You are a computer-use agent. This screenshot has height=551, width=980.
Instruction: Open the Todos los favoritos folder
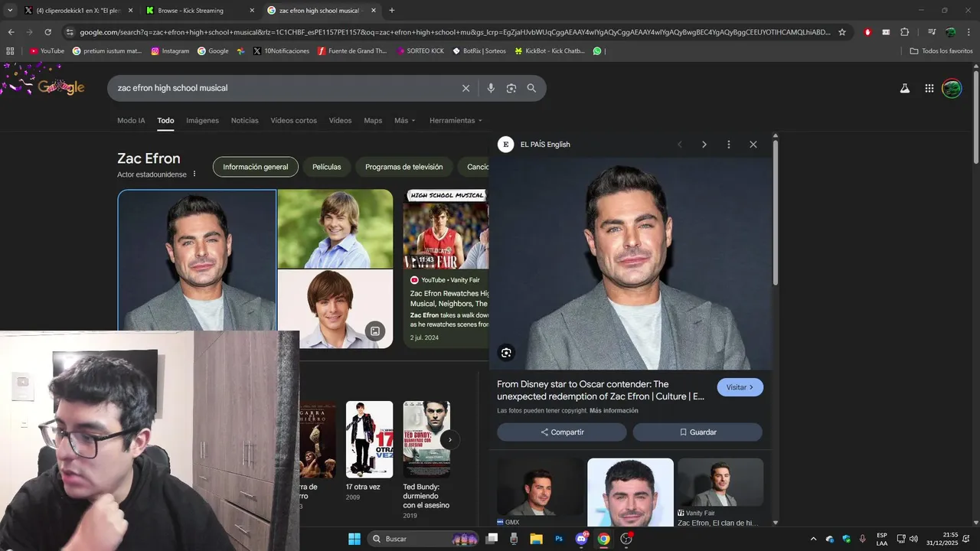point(941,51)
